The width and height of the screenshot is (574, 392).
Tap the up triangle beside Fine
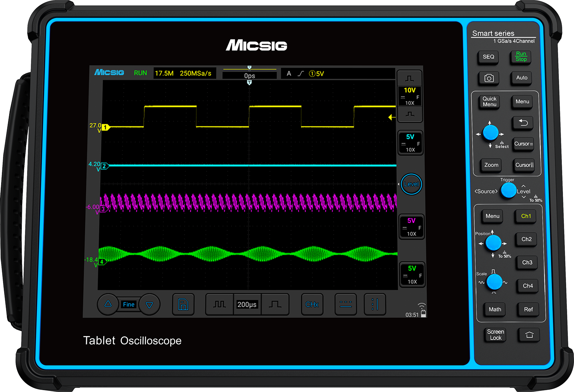pos(108,304)
